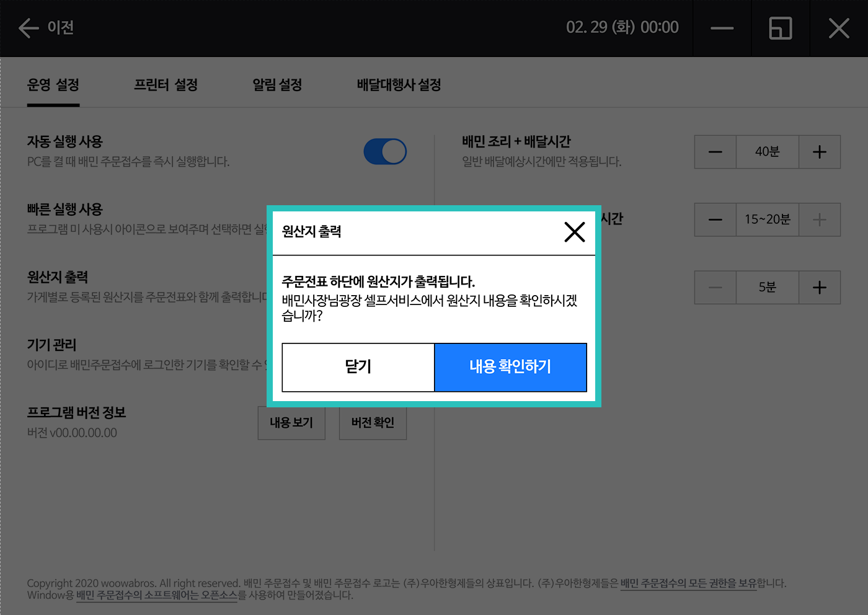Increase the 5분 value with plus
Screen dimensions: 868x615
click(820, 287)
